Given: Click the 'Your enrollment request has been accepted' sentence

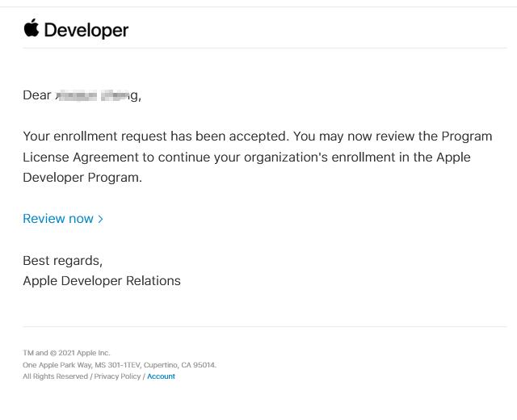Looking at the screenshot, I should pos(156,136).
